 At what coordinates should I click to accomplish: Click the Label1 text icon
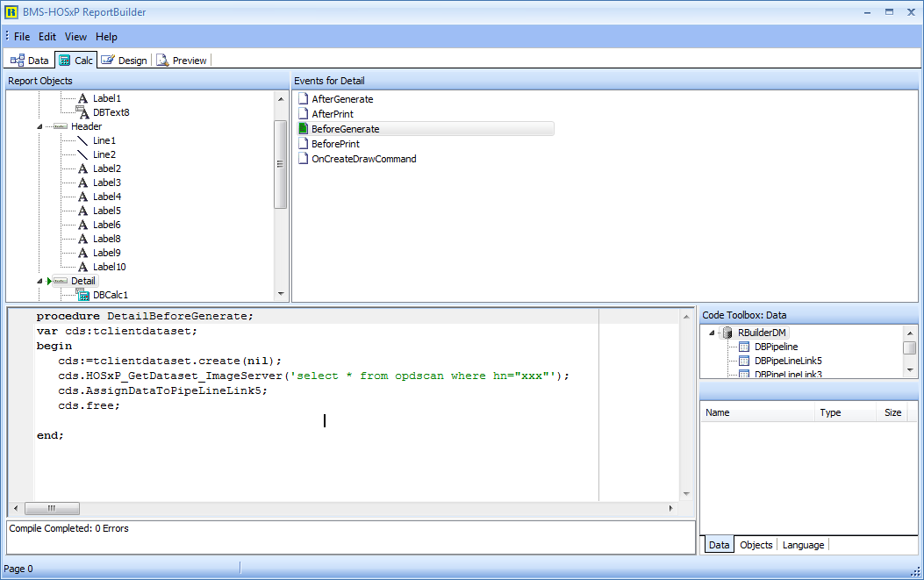pos(83,98)
